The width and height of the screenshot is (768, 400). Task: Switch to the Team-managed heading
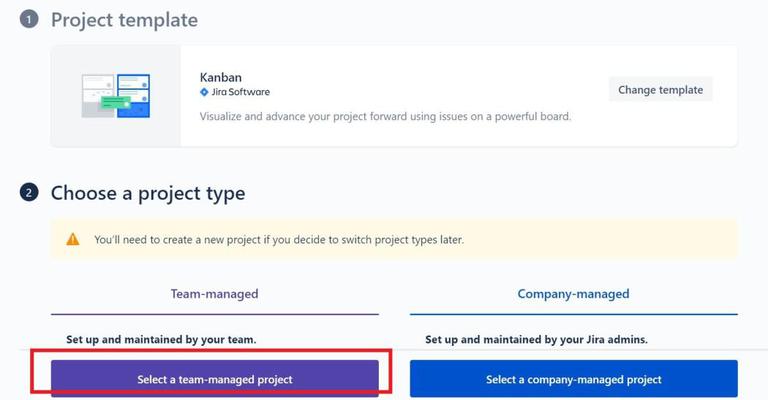click(214, 294)
